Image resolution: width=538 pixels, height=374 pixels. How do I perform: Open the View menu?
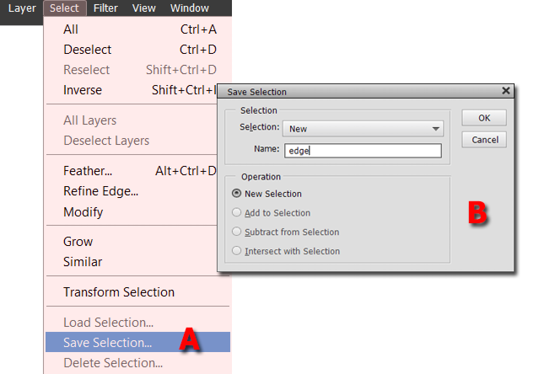point(144,8)
